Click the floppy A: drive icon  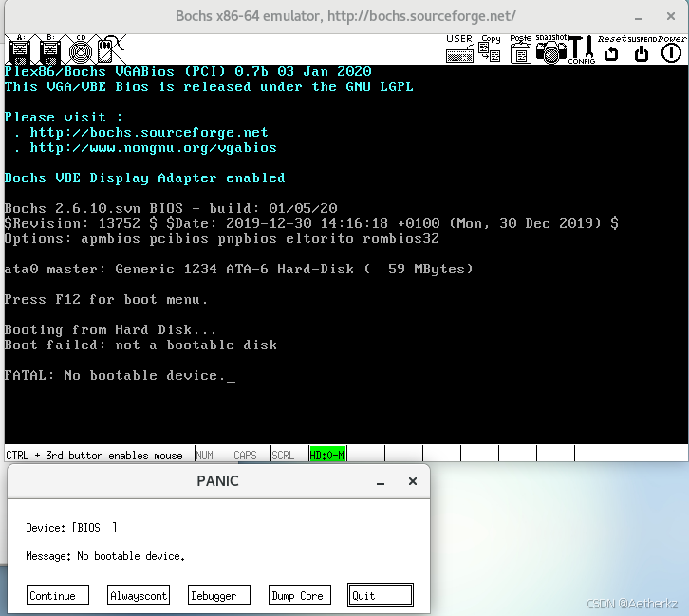[20, 49]
